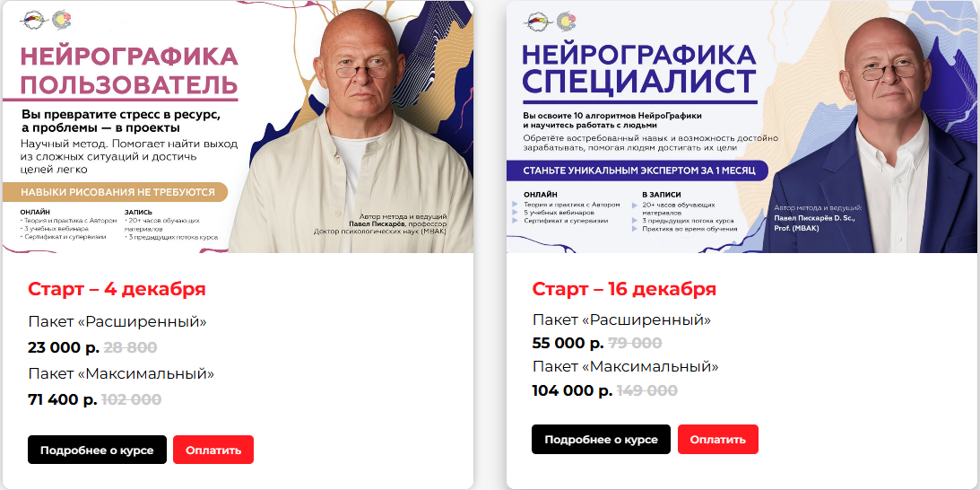Image resolution: width=980 pixels, height=490 pixels.
Task: Click the 104 000 р. price
Action: pos(572,390)
